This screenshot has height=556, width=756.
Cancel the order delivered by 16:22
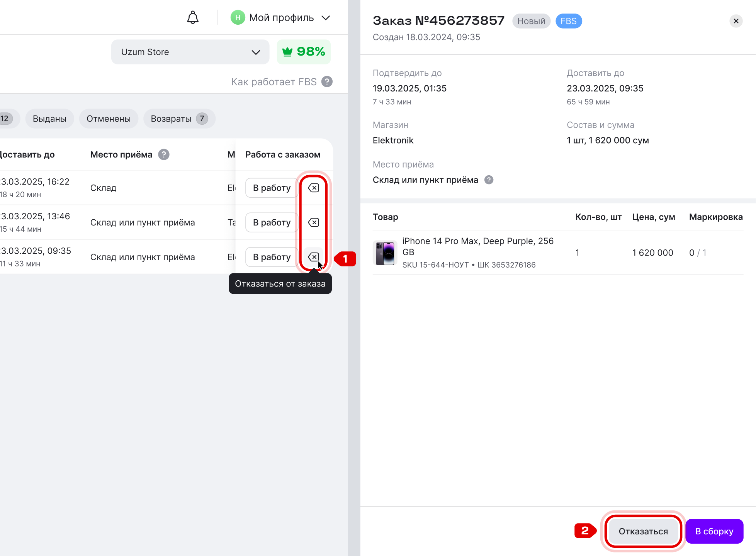pos(313,188)
